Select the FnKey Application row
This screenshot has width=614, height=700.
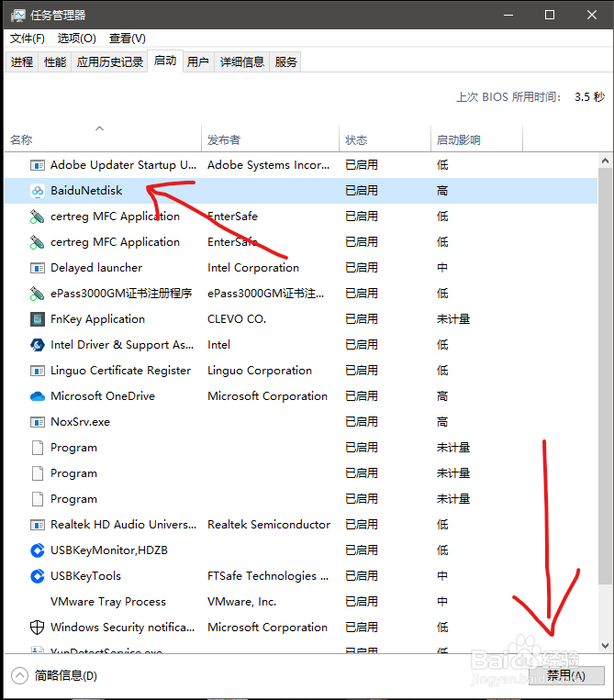[x=301, y=319]
